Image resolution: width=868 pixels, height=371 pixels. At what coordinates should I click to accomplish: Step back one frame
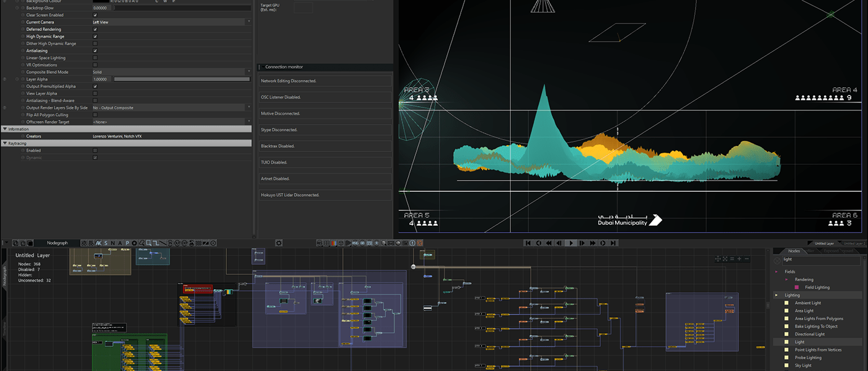559,243
